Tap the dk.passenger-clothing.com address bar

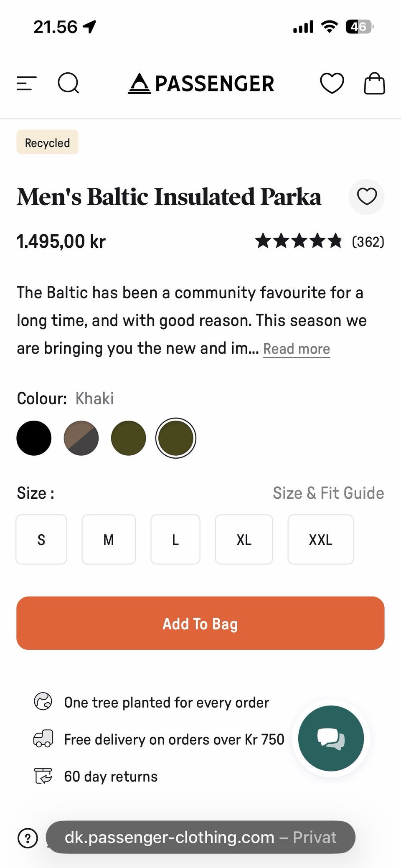[200, 837]
